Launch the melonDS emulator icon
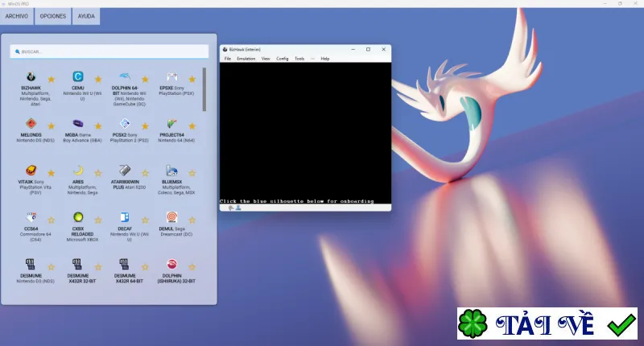Viewport: 644px width, 346px height. [x=31, y=124]
